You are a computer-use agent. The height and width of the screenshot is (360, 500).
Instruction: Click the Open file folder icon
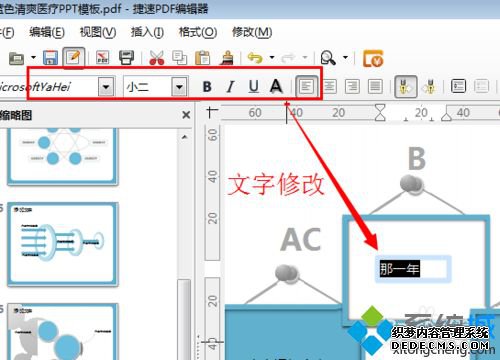tap(17, 58)
